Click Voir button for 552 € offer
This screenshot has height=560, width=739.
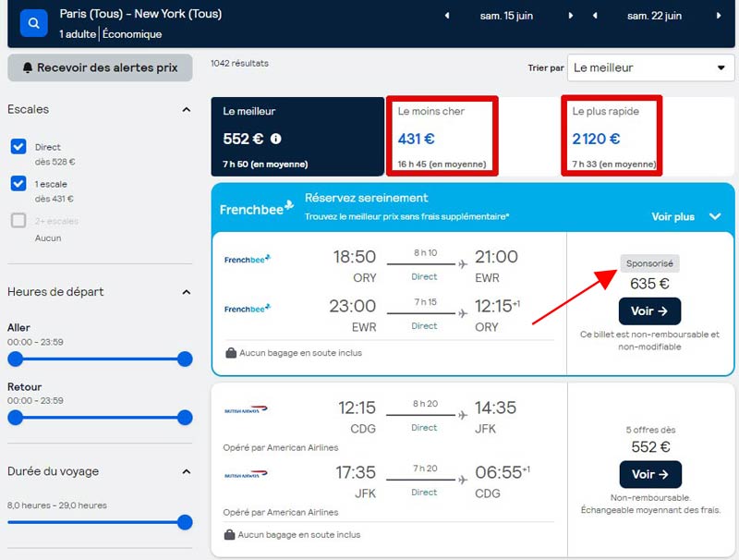coord(650,474)
